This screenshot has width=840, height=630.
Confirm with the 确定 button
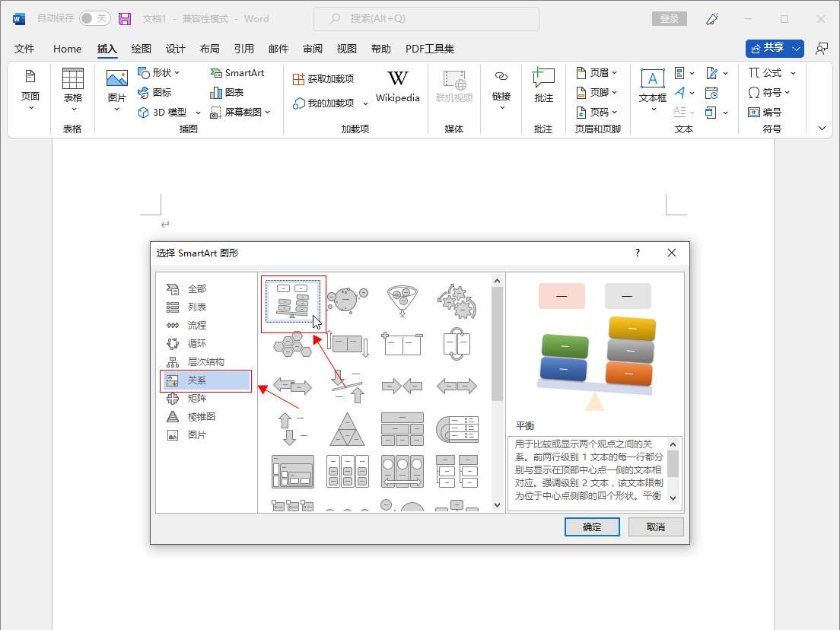[x=592, y=527]
